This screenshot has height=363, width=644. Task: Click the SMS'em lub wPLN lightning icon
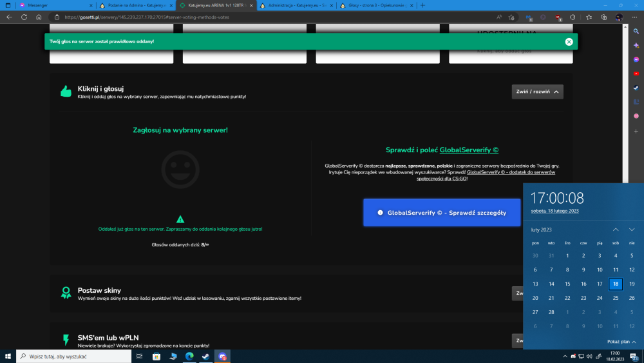pyautogui.click(x=66, y=340)
